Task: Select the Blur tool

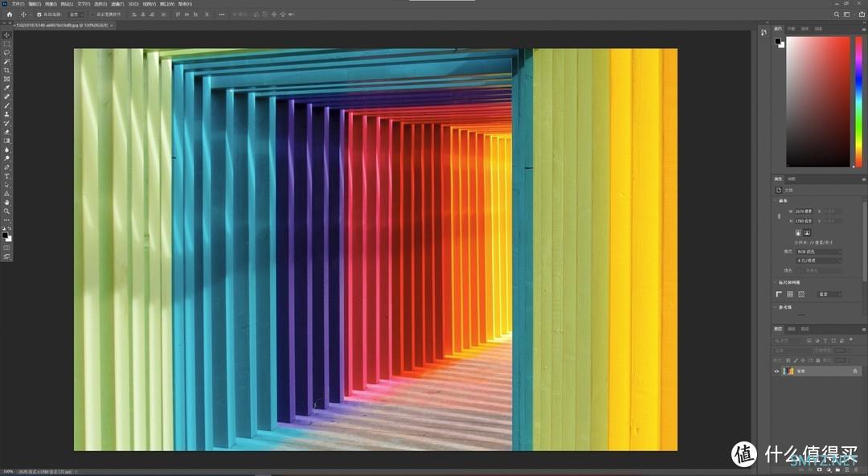Action: click(7, 150)
